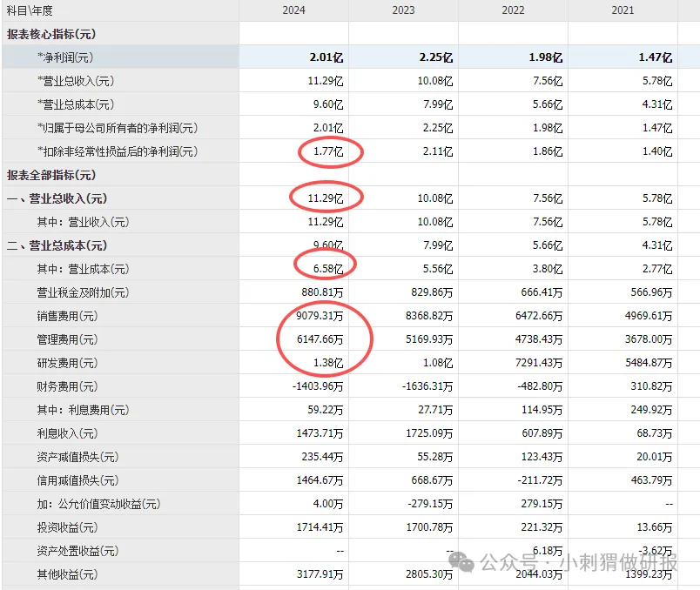Click the 资产减值损失(元) row label

coord(77,457)
